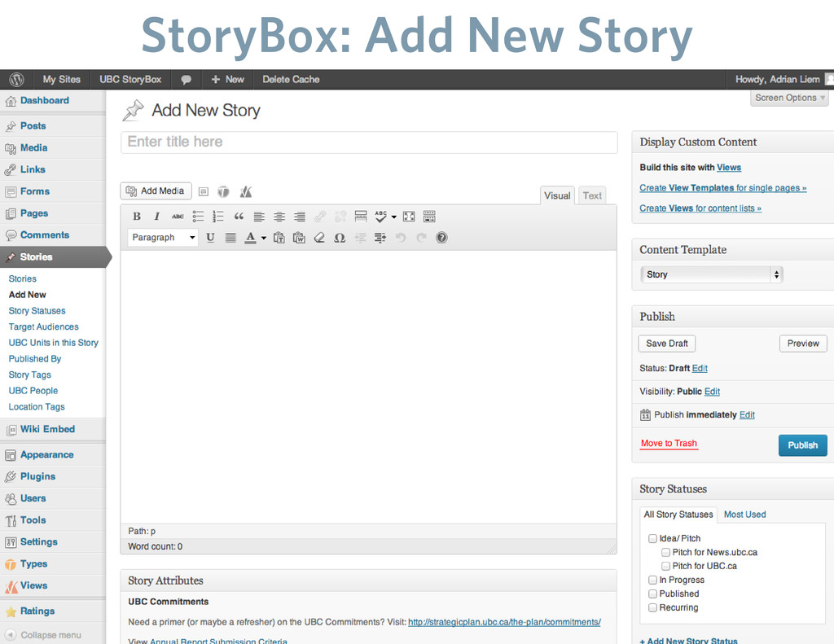Click the Add Media button
Viewport: 834px width, 644px height.
tap(156, 191)
